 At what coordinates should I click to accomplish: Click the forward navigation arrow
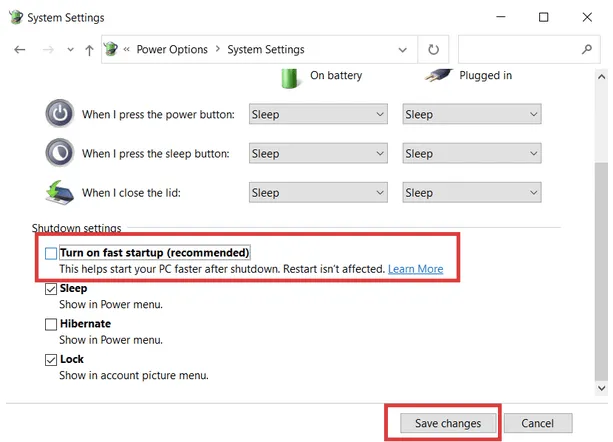pyautogui.click(x=45, y=49)
